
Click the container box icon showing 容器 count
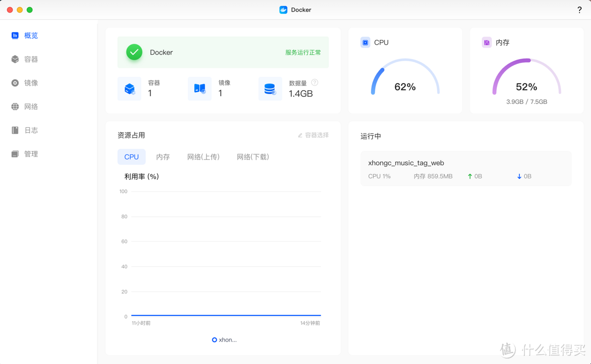(x=129, y=89)
